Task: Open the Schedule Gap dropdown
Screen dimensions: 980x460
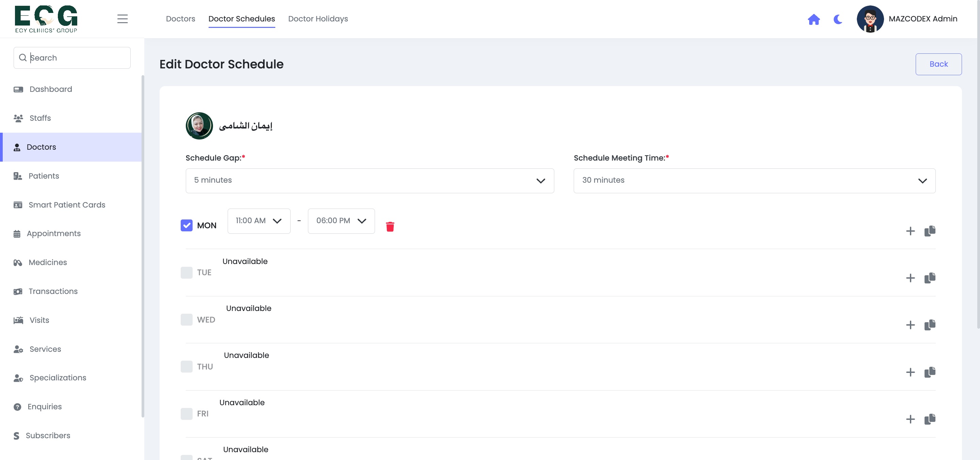Action: tap(370, 181)
